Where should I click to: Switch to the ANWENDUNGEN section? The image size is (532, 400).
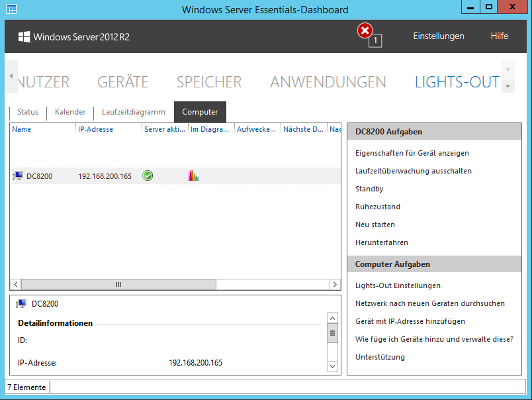[x=328, y=82]
